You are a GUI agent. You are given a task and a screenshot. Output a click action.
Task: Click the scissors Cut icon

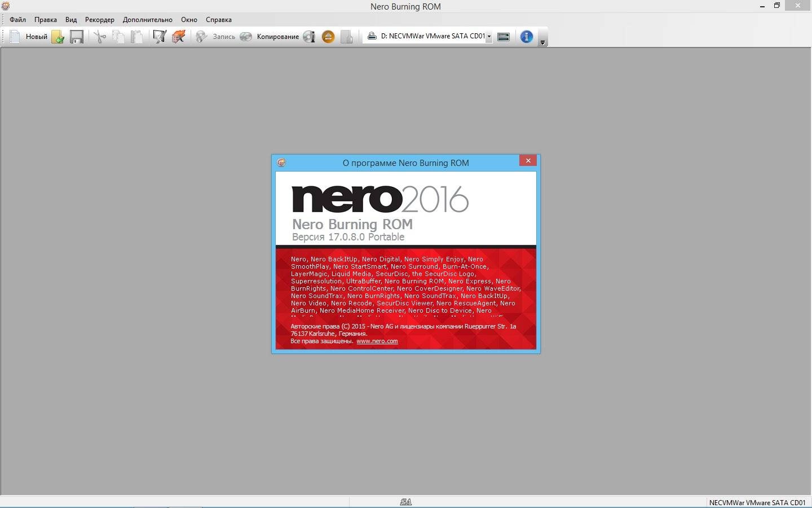click(100, 37)
